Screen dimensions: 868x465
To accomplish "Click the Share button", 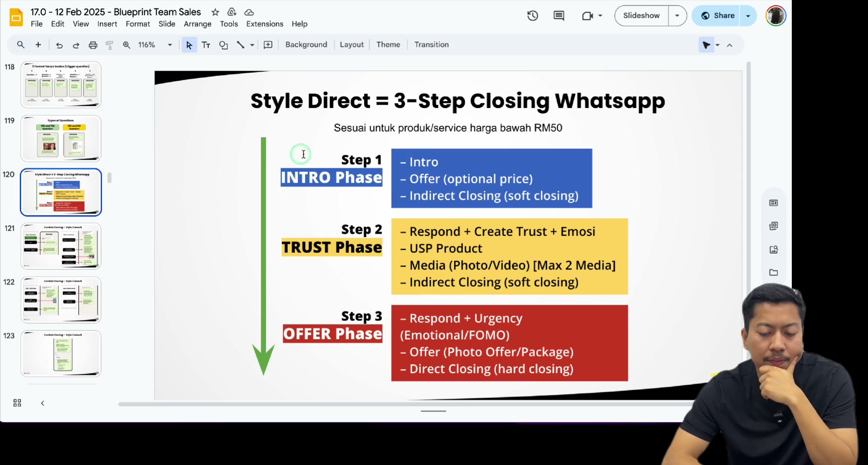I will click(718, 16).
